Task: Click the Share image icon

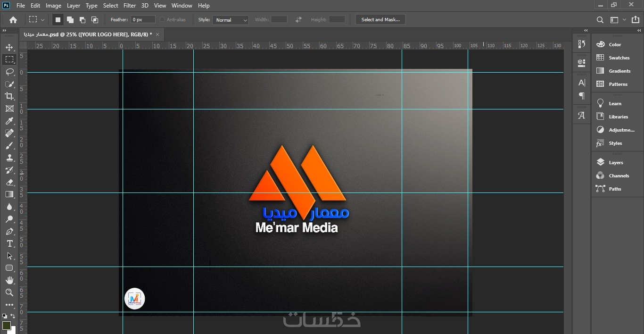Action: tap(636, 20)
